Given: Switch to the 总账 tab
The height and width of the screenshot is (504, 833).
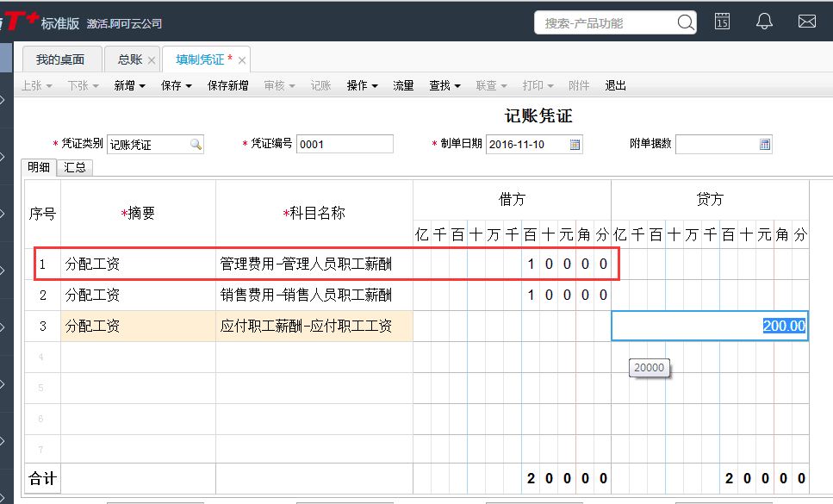Looking at the screenshot, I should tap(131, 59).
